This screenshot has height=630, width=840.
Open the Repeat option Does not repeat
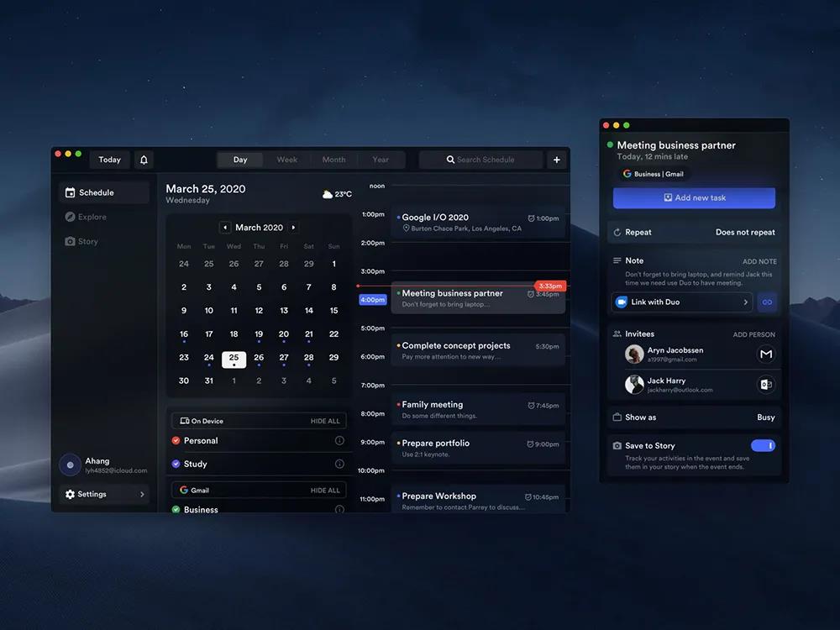click(745, 233)
